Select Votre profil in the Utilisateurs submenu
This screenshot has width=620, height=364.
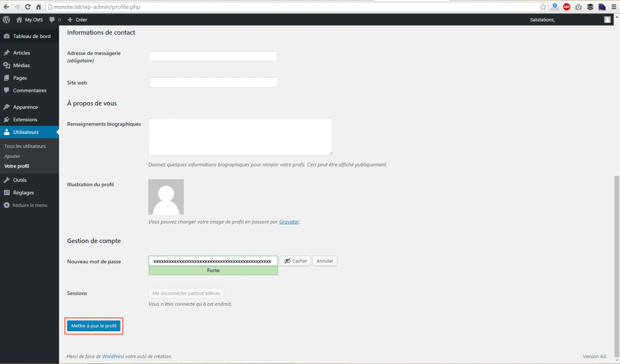pyautogui.click(x=17, y=166)
